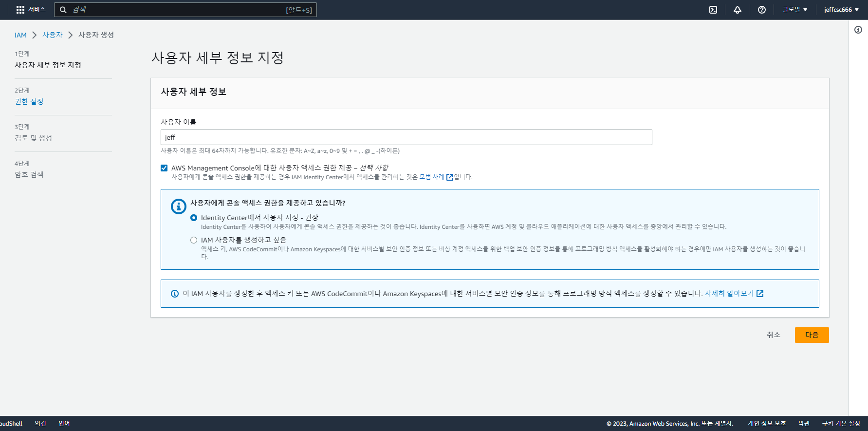Open 쿠키 기본 설정 in footer

tap(841, 424)
